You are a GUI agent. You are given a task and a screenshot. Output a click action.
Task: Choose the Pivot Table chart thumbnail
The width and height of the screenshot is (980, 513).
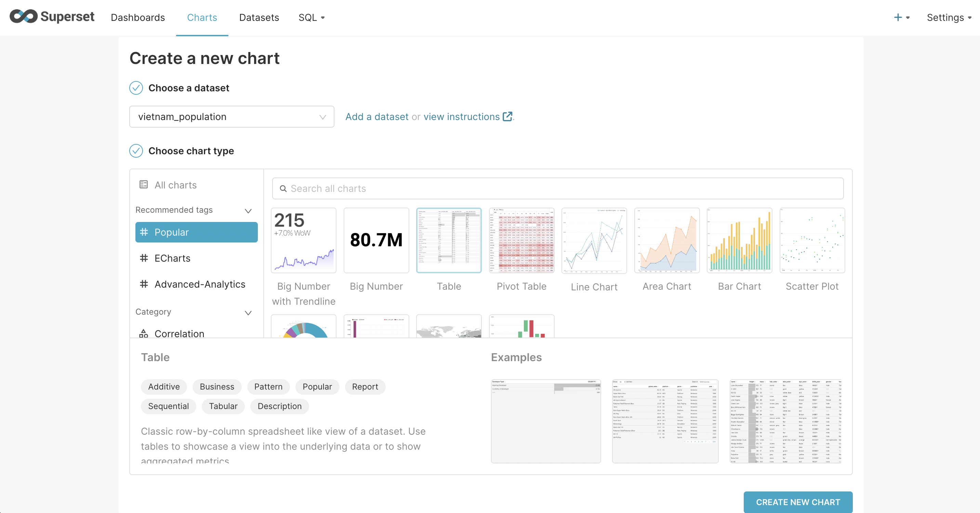click(x=521, y=240)
